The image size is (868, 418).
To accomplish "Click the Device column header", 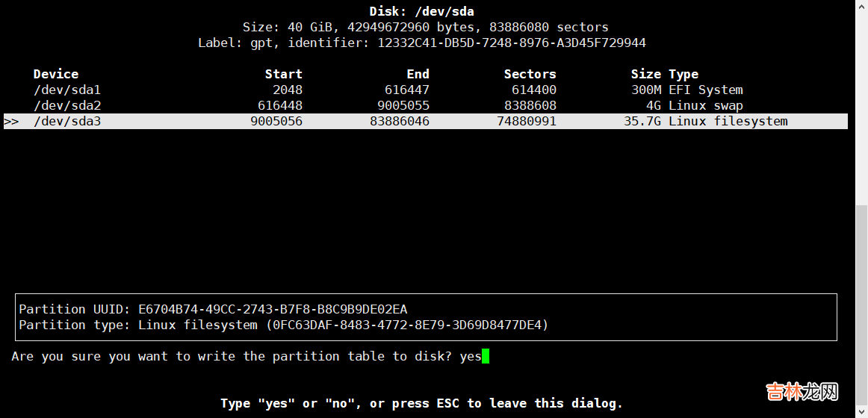I will pos(56,74).
